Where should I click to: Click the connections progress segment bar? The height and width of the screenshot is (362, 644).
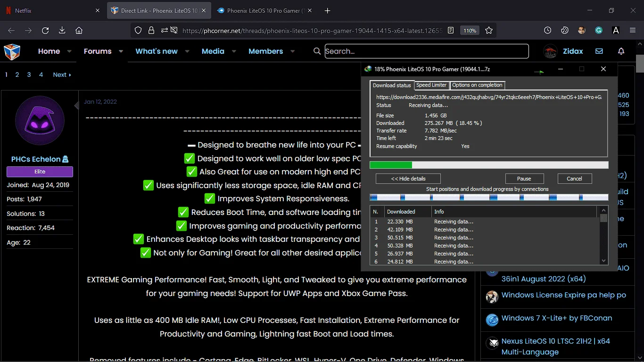(489, 197)
